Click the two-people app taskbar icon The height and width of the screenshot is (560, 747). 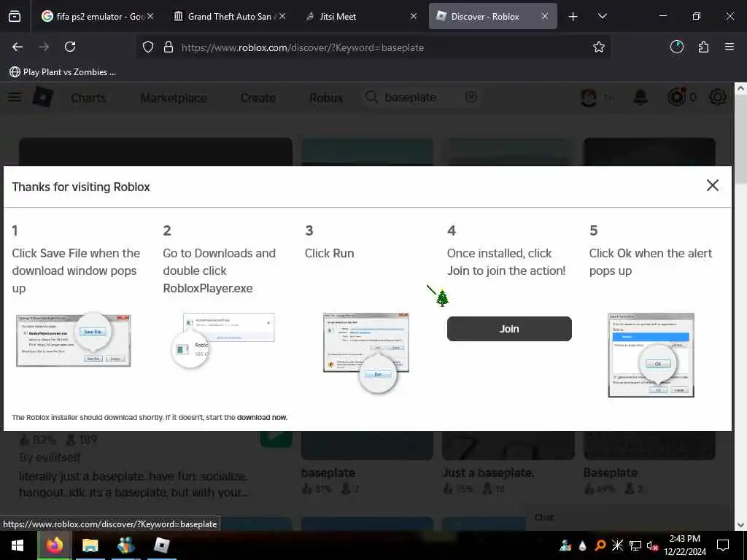[x=125, y=545]
